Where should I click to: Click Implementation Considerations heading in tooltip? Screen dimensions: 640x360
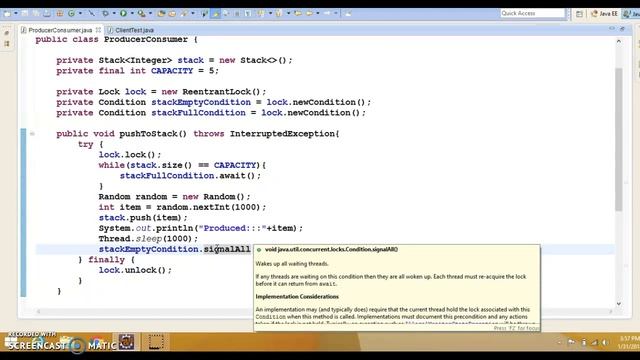point(297,297)
